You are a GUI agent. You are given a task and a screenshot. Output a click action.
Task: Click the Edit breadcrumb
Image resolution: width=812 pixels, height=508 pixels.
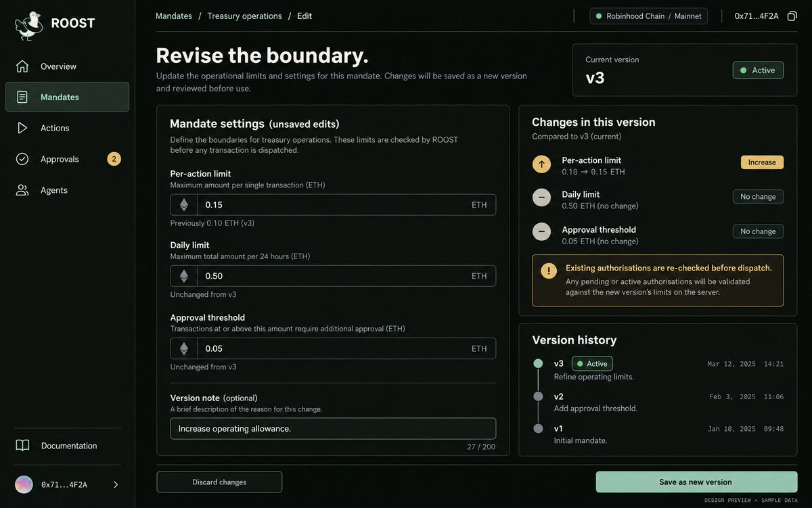(x=304, y=16)
